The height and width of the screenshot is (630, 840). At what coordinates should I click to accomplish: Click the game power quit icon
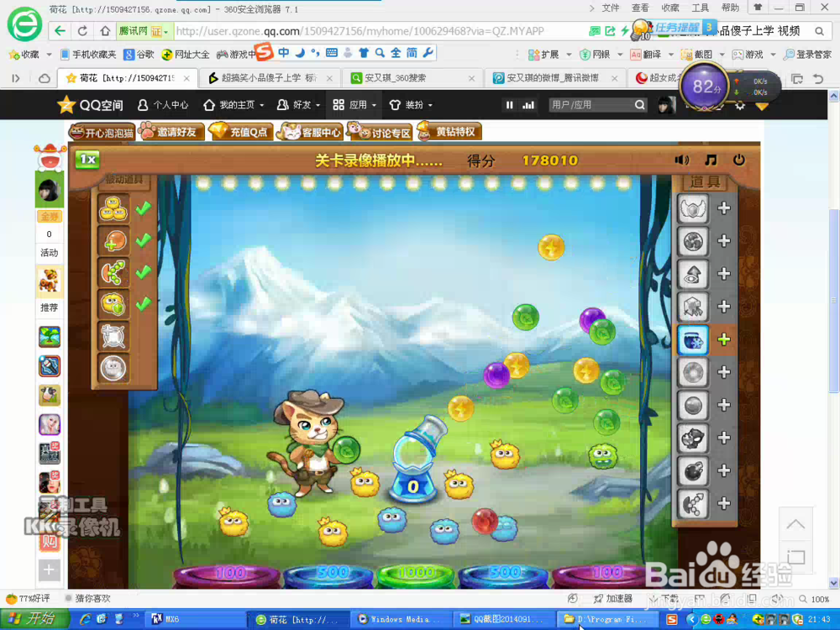[x=738, y=160]
